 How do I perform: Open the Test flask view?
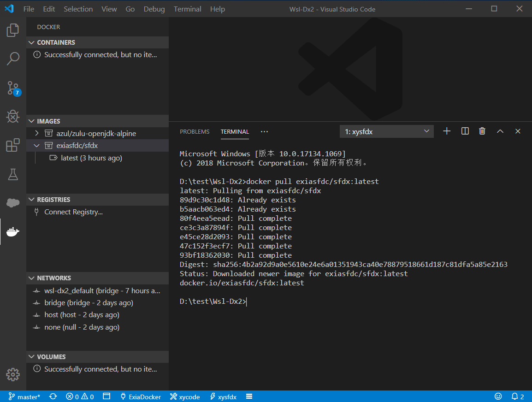pyautogui.click(x=13, y=174)
